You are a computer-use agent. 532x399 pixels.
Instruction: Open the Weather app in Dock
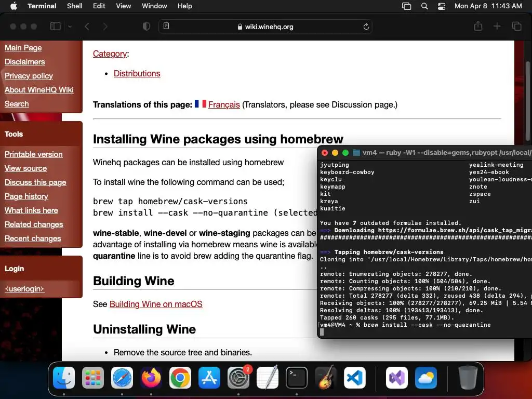coord(426,378)
